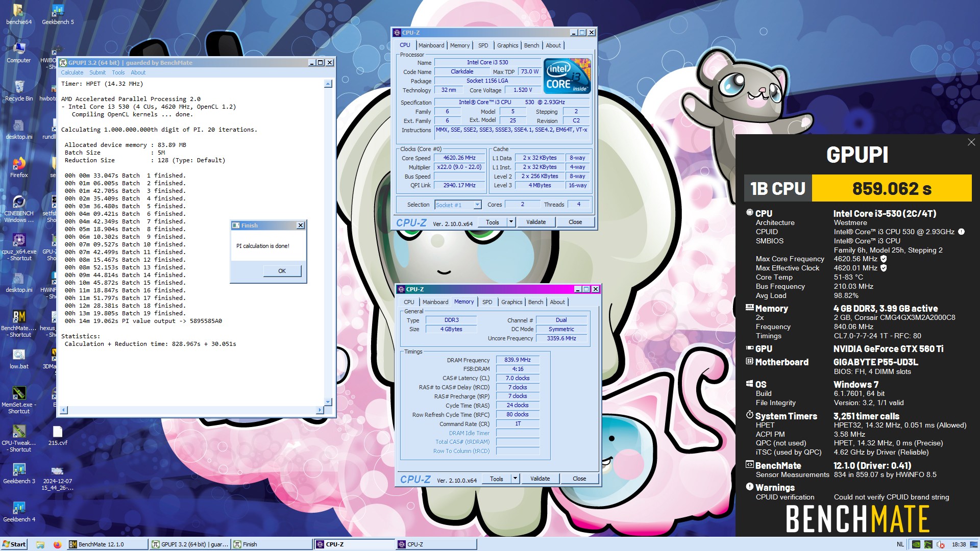
Task: Close the BenchMate GPUPI result panel
Action: [971, 142]
